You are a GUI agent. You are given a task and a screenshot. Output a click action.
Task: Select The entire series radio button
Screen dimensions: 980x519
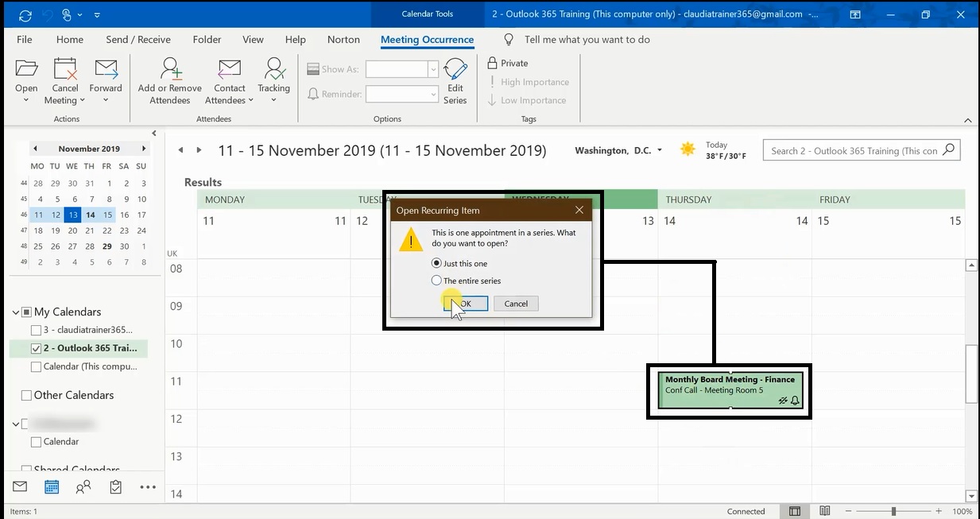tap(436, 281)
